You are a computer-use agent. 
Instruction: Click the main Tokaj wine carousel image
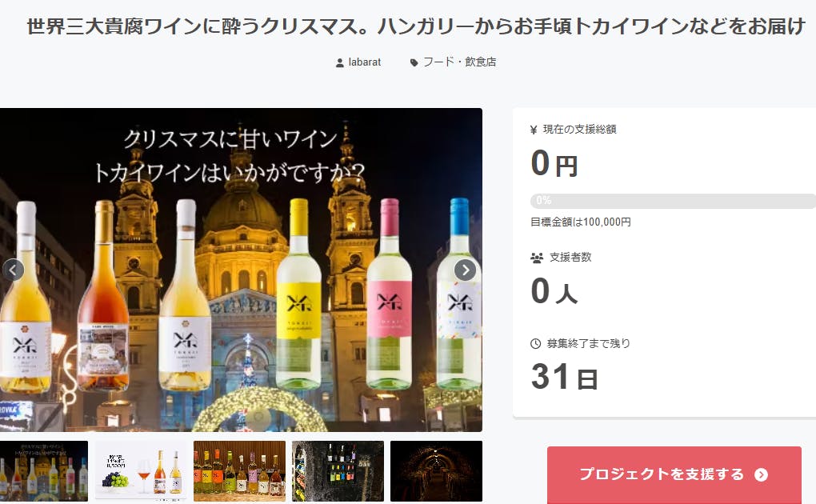241,270
